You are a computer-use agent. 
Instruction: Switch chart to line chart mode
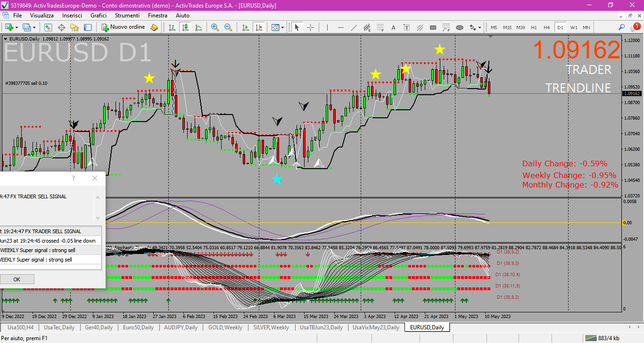(x=198, y=27)
